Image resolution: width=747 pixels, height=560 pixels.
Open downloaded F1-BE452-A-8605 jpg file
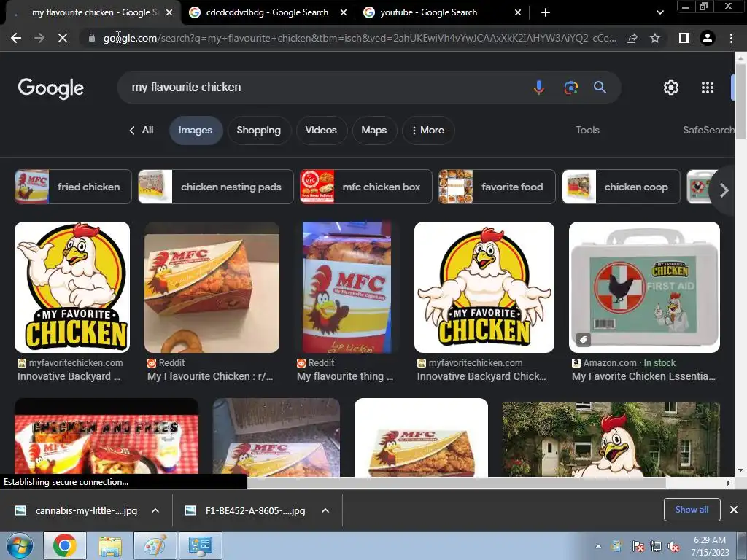(x=245, y=510)
